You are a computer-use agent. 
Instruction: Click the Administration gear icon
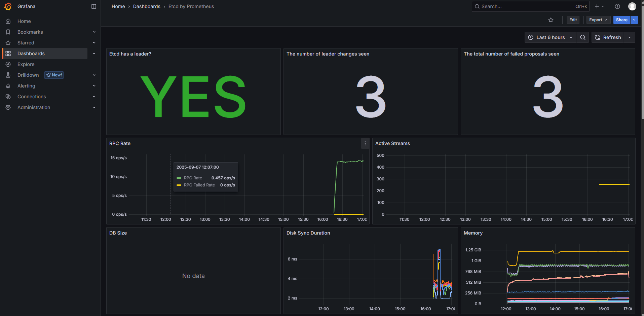click(x=8, y=107)
